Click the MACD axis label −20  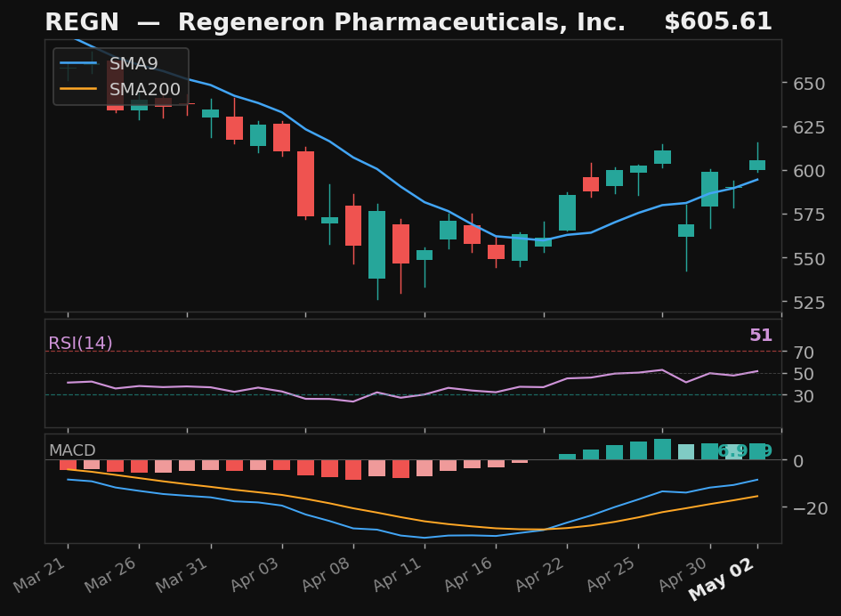[811, 507]
